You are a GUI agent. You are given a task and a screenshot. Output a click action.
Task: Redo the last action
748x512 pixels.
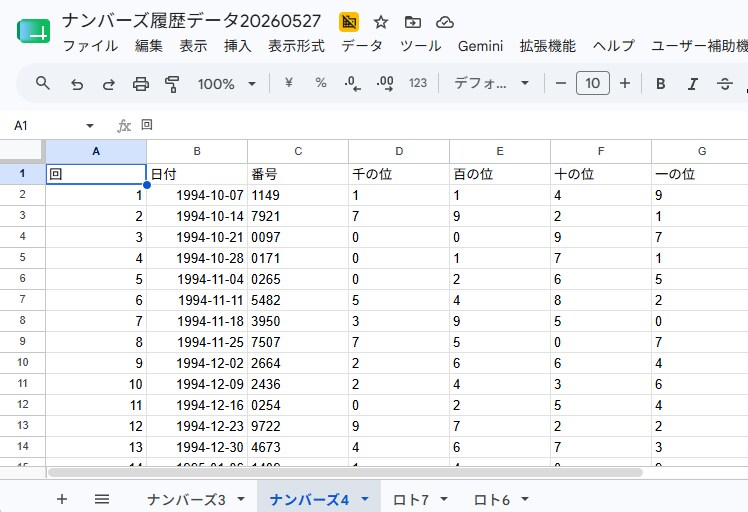109,84
